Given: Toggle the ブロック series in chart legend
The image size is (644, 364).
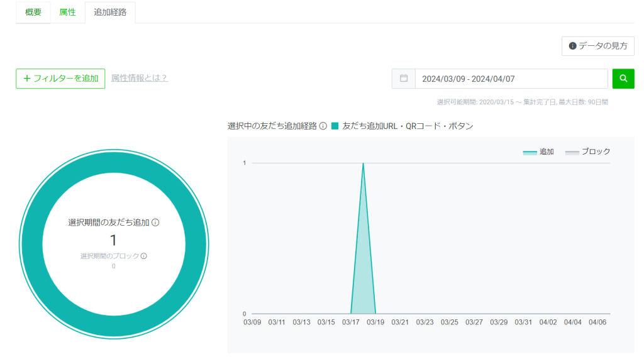Looking at the screenshot, I should [x=588, y=152].
